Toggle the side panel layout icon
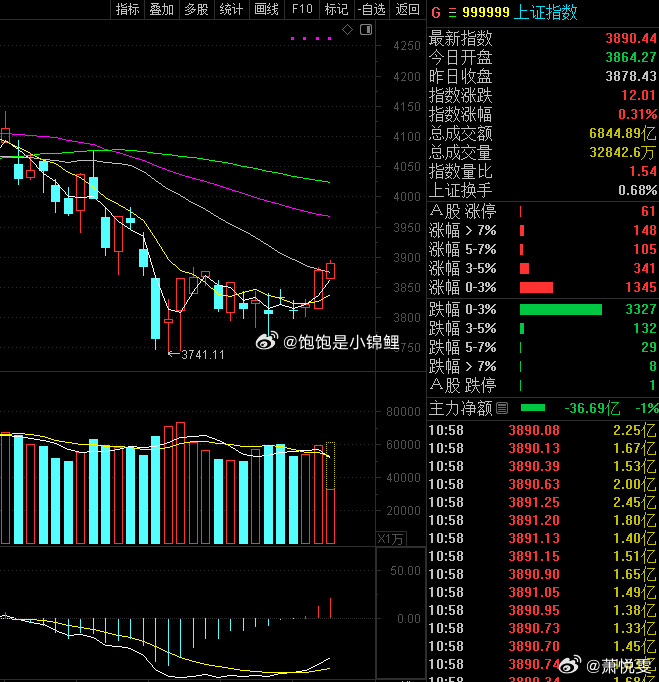Image resolution: width=659 pixels, height=682 pixels. [x=366, y=30]
